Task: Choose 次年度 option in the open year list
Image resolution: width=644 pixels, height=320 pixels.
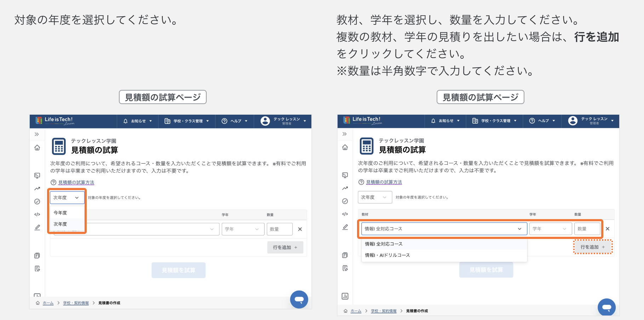Action: pyautogui.click(x=67, y=224)
